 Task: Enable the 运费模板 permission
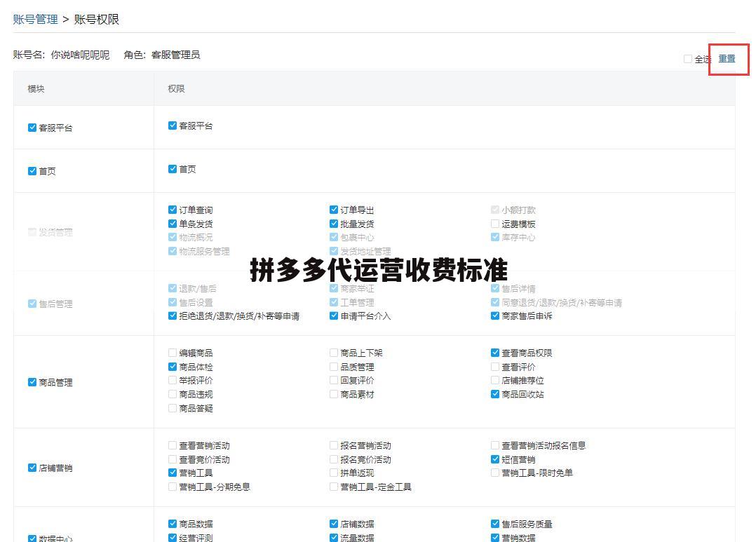pyautogui.click(x=494, y=224)
